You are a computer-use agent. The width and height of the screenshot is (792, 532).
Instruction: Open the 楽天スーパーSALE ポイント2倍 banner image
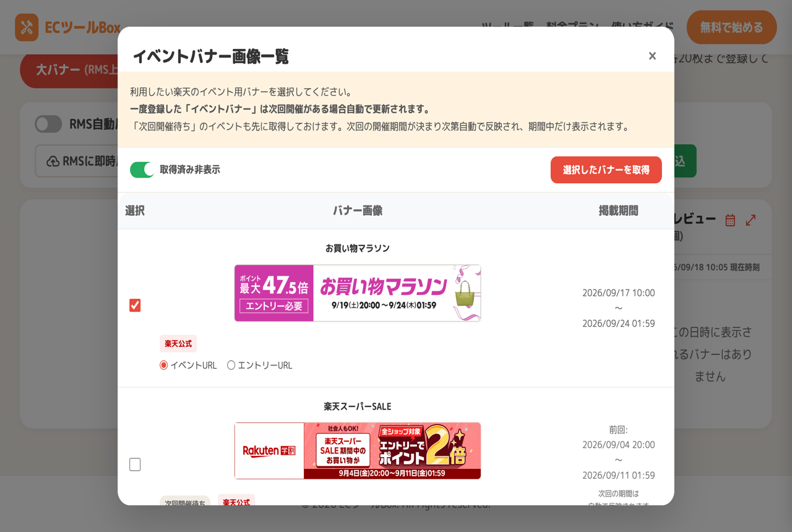tap(358, 451)
